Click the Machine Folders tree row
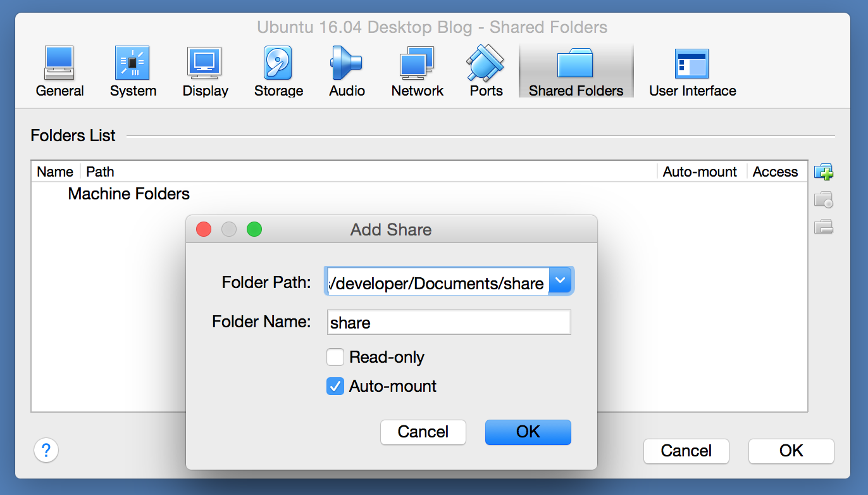The width and height of the screenshot is (868, 495). (128, 194)
